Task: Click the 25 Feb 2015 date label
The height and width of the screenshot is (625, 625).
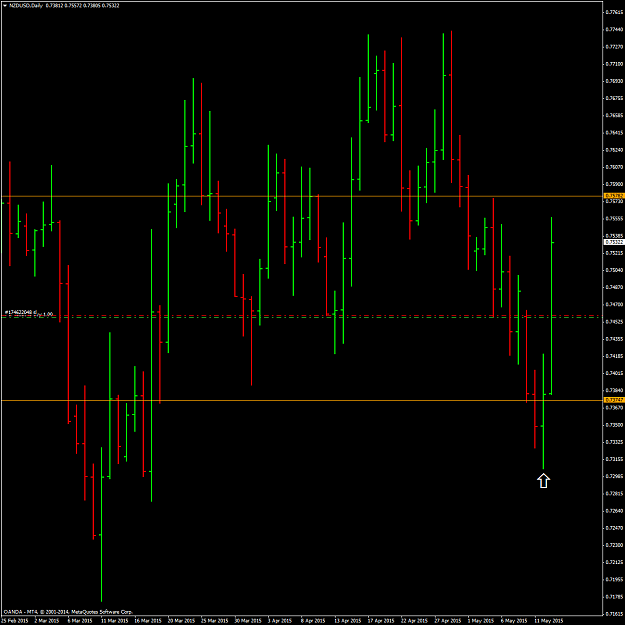Action: [14, 621]
